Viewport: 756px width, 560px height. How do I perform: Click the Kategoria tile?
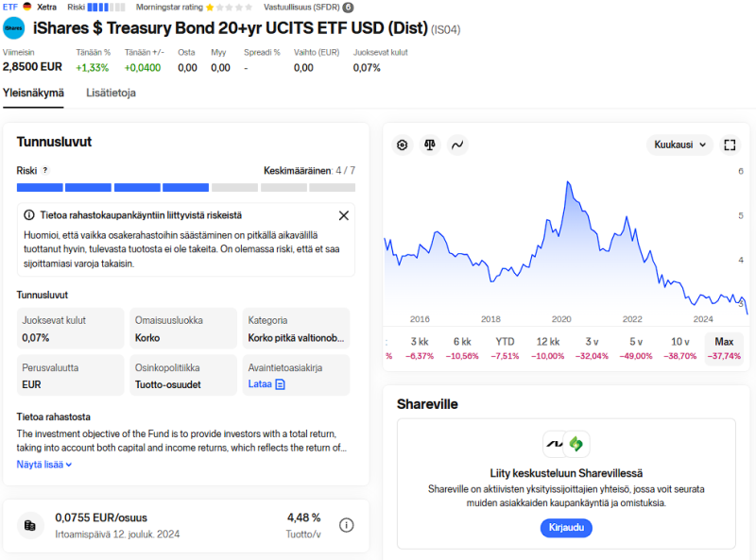pos(296,329)
